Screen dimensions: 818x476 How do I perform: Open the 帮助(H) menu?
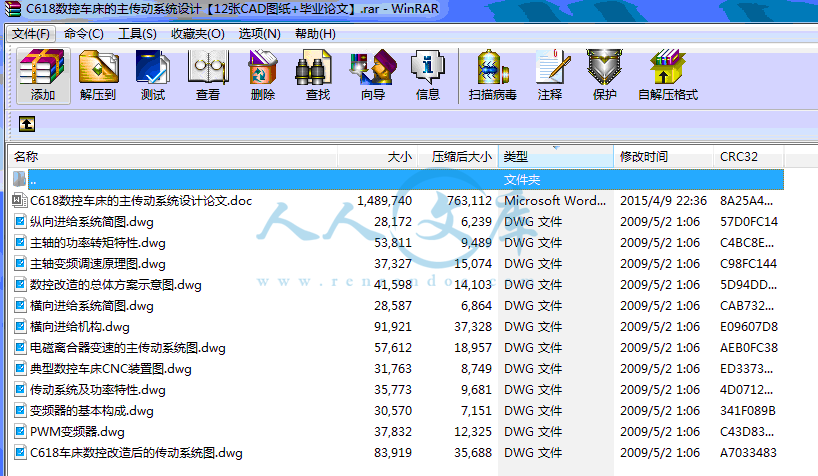click(x=315, y=34)
